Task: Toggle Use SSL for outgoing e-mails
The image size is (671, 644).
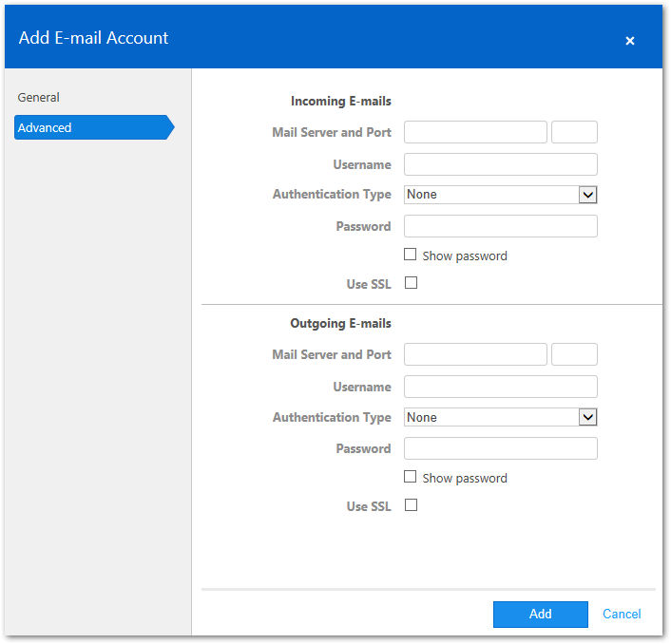Action: (x=411, y=505)
